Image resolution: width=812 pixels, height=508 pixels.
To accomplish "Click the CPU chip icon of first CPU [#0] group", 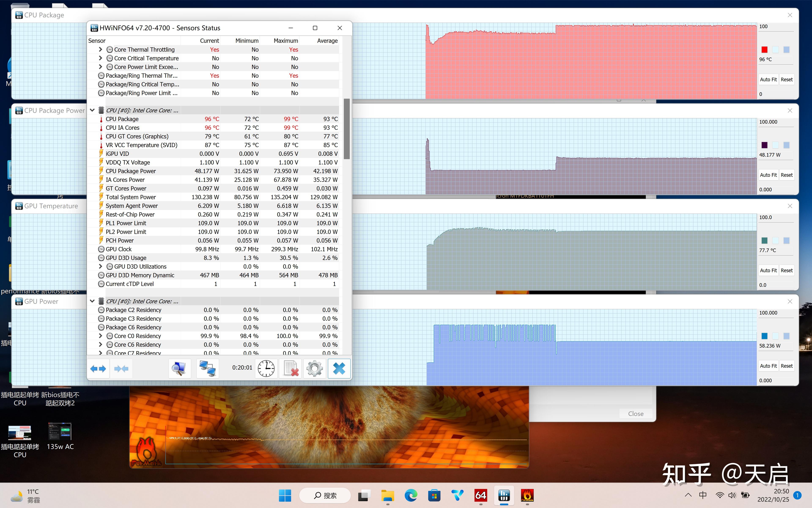I will (x=101, y=110).
